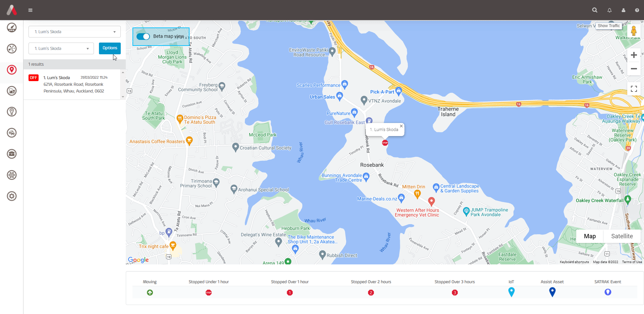Toggle the Beta map view switch
The image size is (644, 314).
point(143,37)
